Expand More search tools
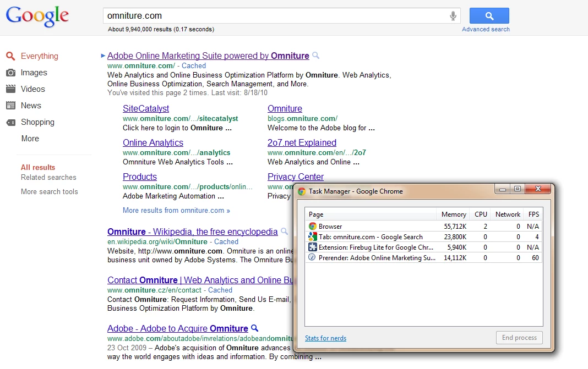The width and height of the screenshot is (588, 369). coord(49,191)
